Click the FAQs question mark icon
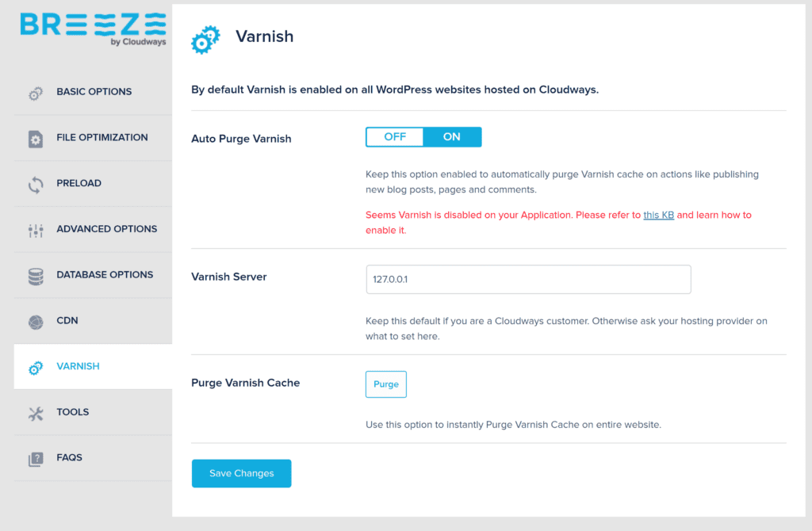 (x=36, y=460)
